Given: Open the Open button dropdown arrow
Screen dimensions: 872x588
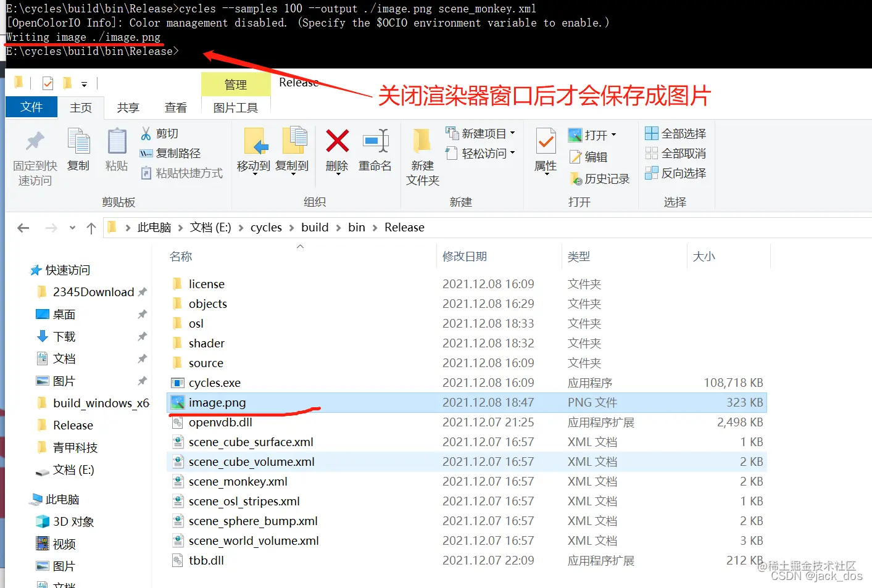Looking at the screenshot, I should click(613, 135).
